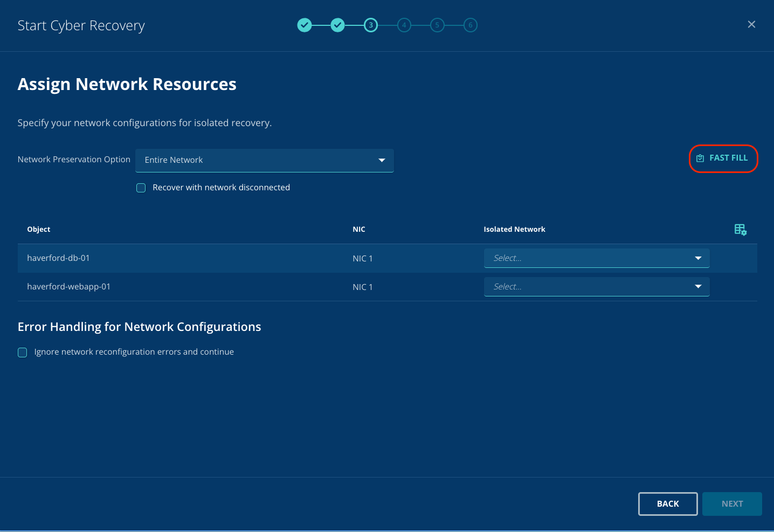The image size is (774, 532).
Task: Click the Fast Fill clipboard icon
Action: pyautogui.click(x=700, y=158)
